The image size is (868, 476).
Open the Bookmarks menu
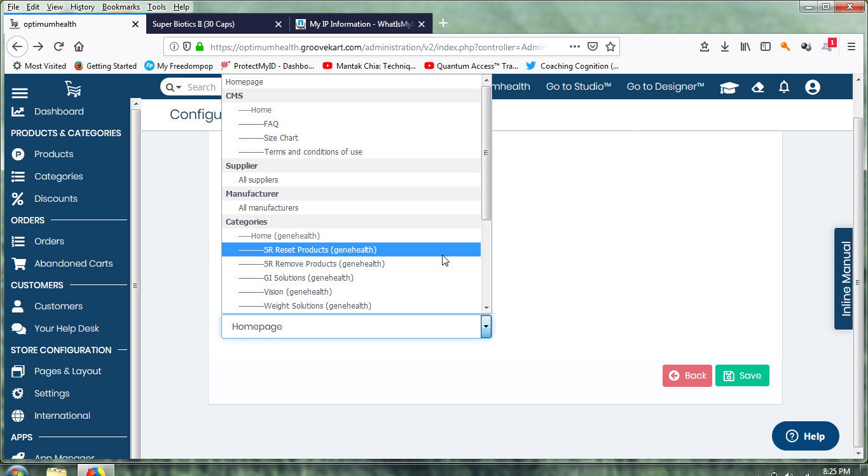pyautogui.click(x=121, y=7)
